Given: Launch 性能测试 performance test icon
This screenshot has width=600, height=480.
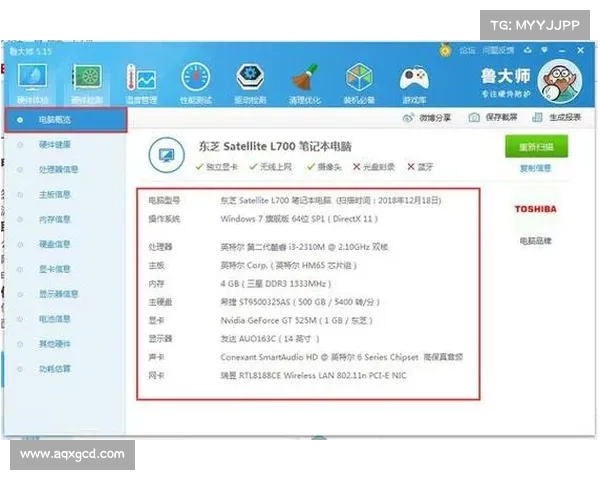Looking at the screenshot, I should (197, 80).
